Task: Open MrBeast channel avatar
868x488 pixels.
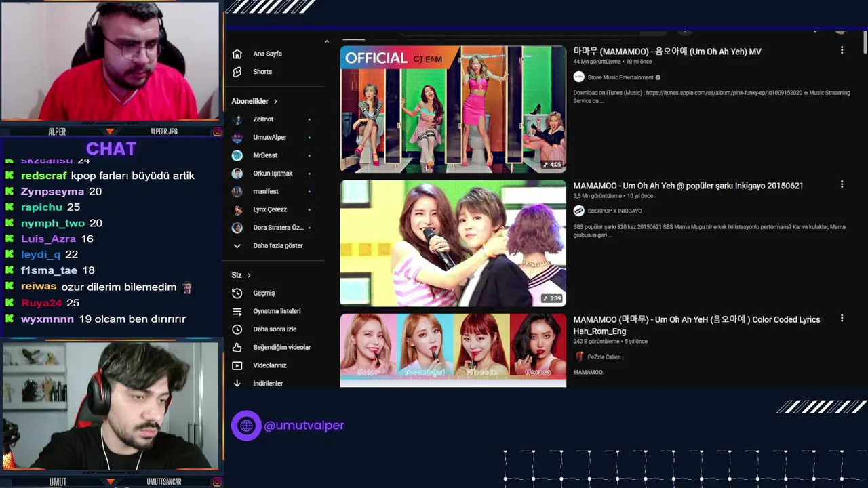Action: click(x=237, y=156)
